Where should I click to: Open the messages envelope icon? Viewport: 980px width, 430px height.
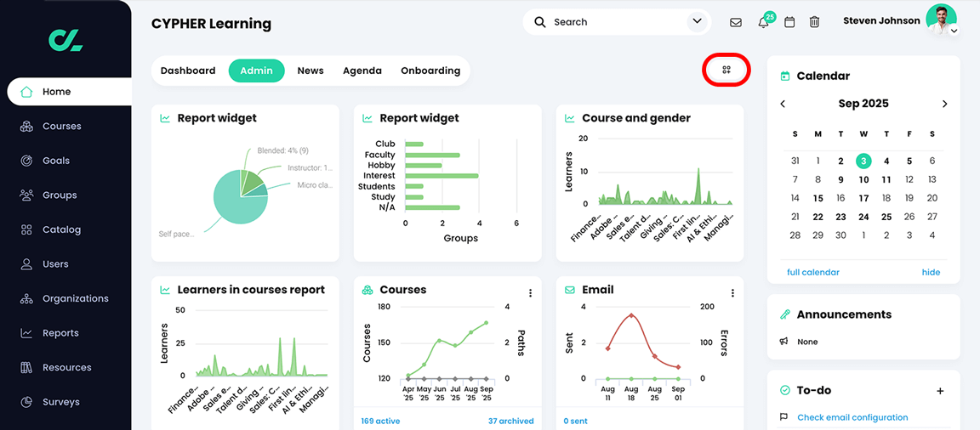pyautogui.click(x=736, y=22)
